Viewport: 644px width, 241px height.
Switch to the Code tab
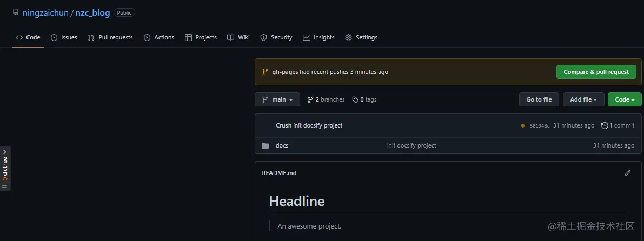(28, 37)
